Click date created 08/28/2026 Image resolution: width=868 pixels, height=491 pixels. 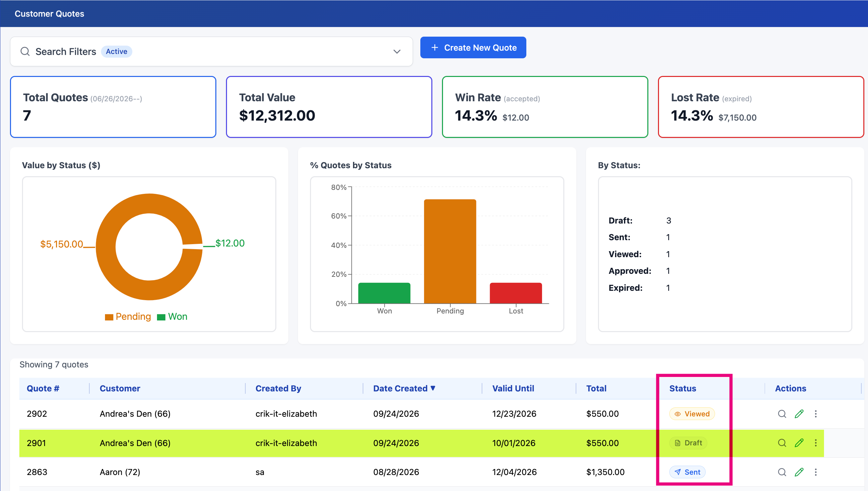coord(396,472)
